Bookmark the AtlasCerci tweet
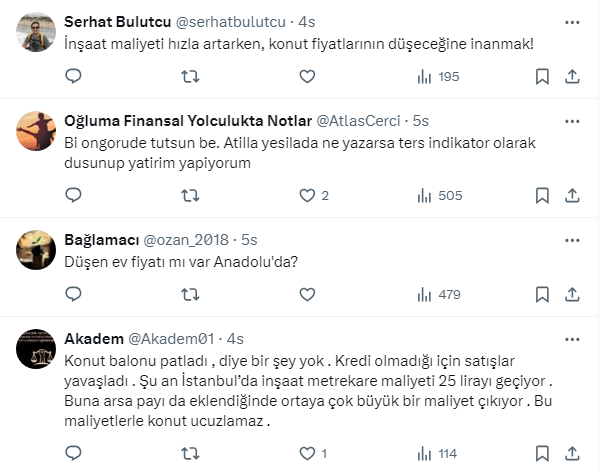Viewport: 604px width, 472px height. coord(541,196)
